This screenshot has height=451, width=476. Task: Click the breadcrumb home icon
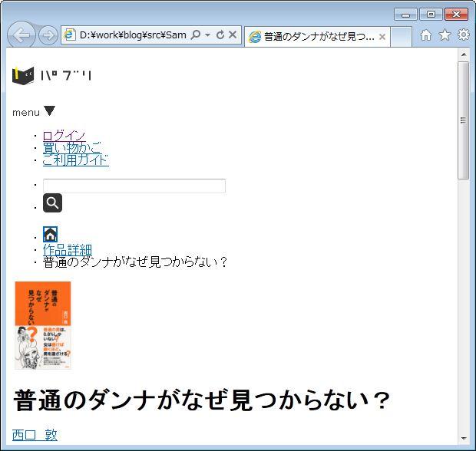(x=50, y=235)
